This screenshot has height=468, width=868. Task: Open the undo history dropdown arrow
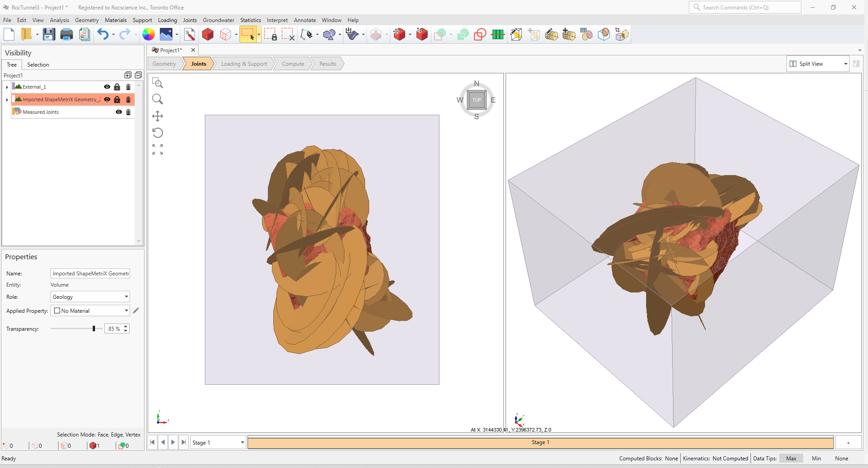click(113, 35)
